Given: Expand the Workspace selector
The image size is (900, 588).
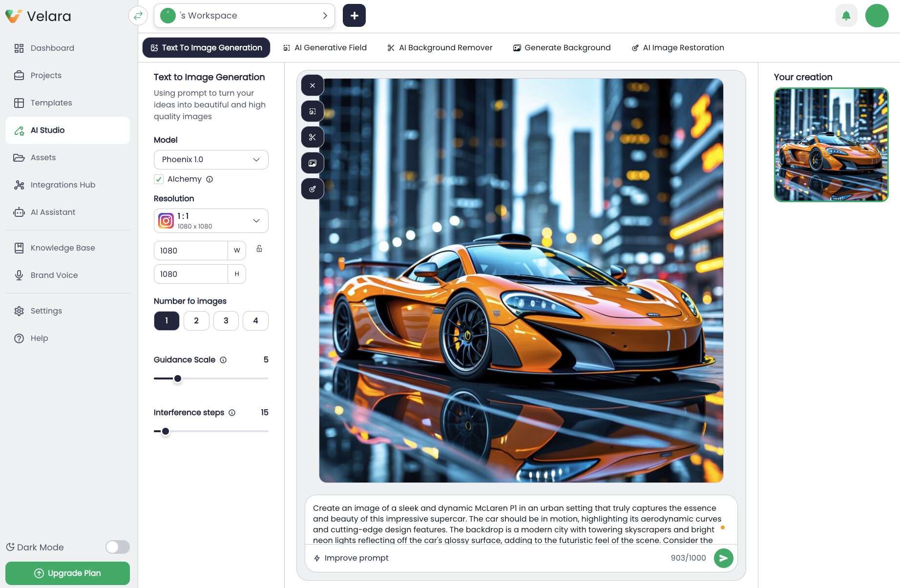Looking at the screenshot, I should [244, 16].
